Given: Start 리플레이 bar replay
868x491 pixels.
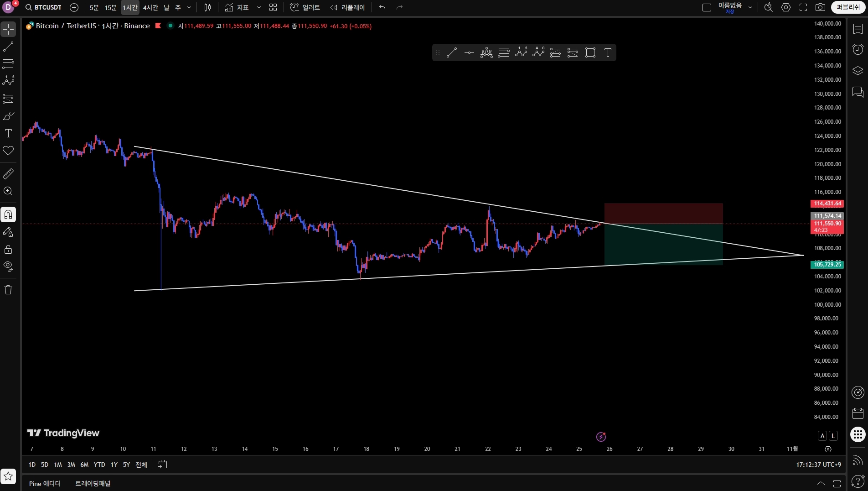Looking at the screenshot, I should click(x=347, y=7).
